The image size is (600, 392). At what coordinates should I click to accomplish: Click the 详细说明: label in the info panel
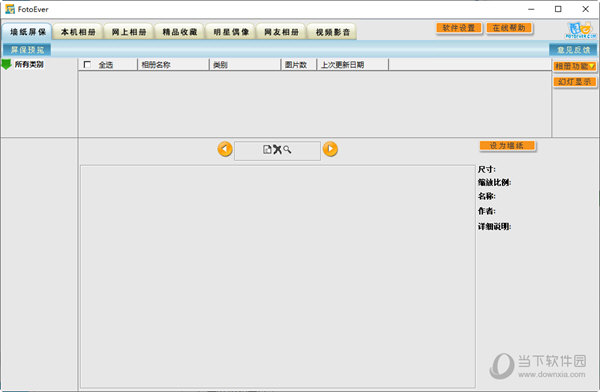494,227
